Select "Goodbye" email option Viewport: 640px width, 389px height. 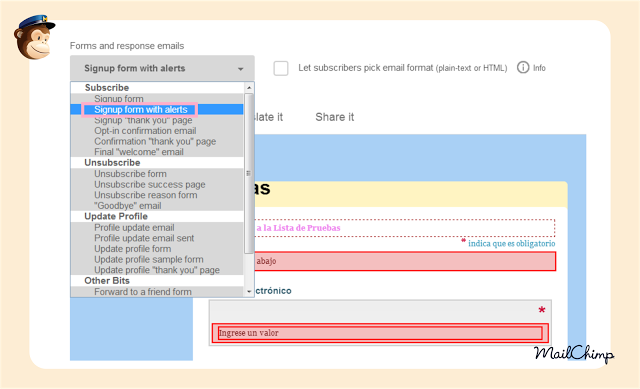tap(157, 206)
